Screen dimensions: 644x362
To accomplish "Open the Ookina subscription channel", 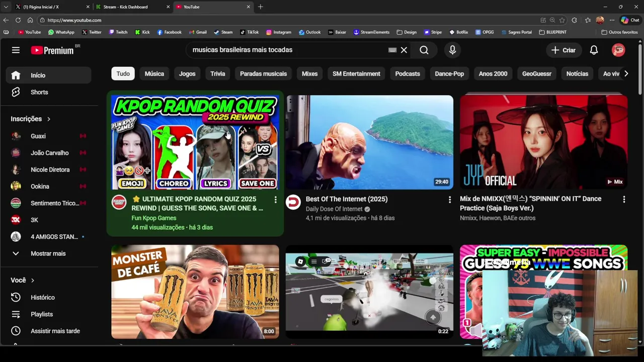I will [x=48, y=187].
